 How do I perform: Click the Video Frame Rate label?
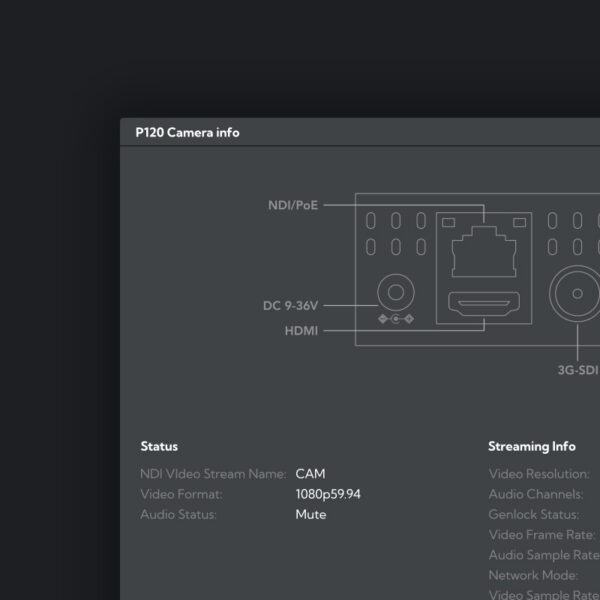(541, 535)
